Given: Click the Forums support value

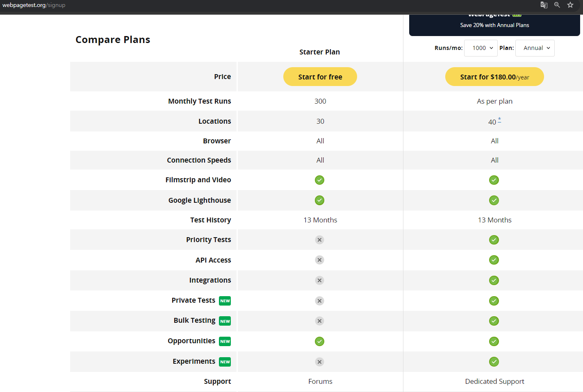Looking at the screenshot, I should 320,381.
